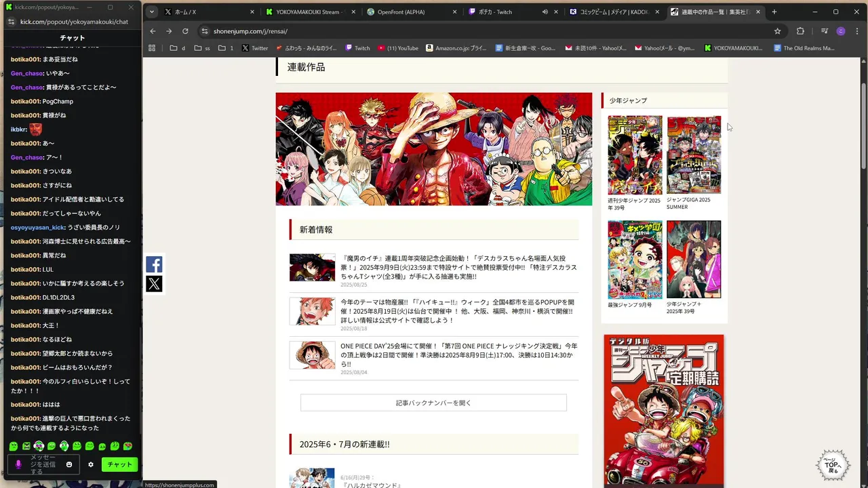Viewport: 868px width, 488px height.
Task: Open the Extensions puzzle icon
Action: click(x=800, y=31)
